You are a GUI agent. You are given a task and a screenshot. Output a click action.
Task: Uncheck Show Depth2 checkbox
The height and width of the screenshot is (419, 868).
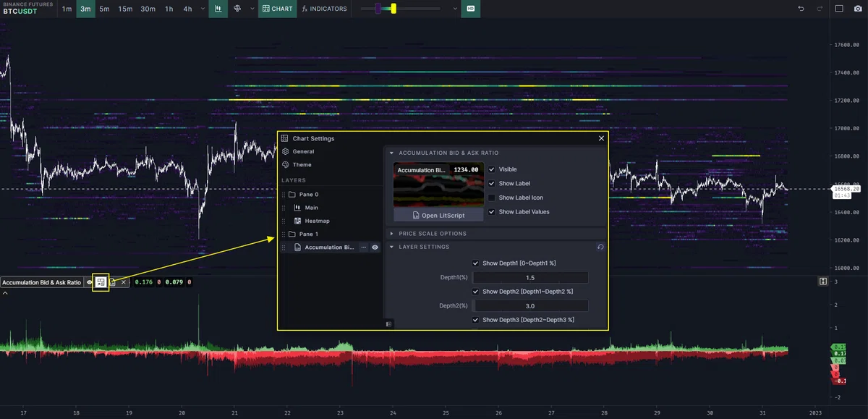[x=475, y=292]
